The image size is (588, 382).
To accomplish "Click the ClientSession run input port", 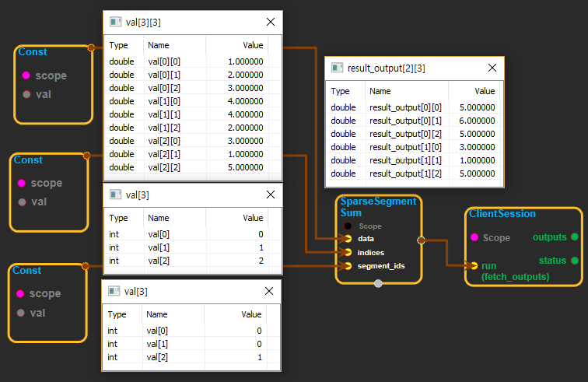I will 474,265.
